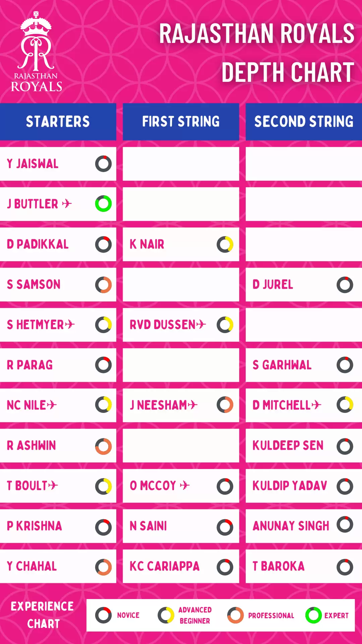
Task: Click the Rajasthan Royals crest logo
Action: [x=36, y=52]
